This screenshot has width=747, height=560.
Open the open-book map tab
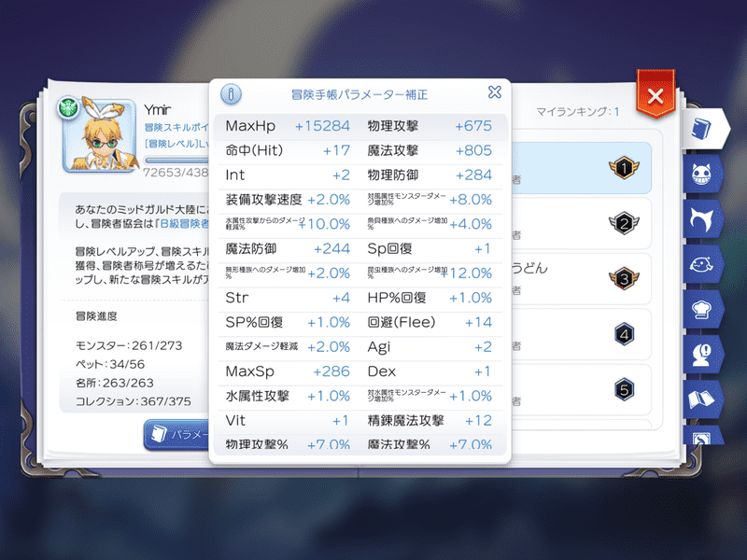[x=702, y=399]
